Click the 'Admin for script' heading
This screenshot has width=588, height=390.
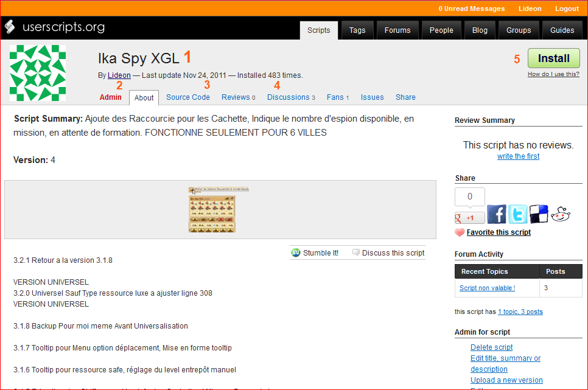coord(482,332)
